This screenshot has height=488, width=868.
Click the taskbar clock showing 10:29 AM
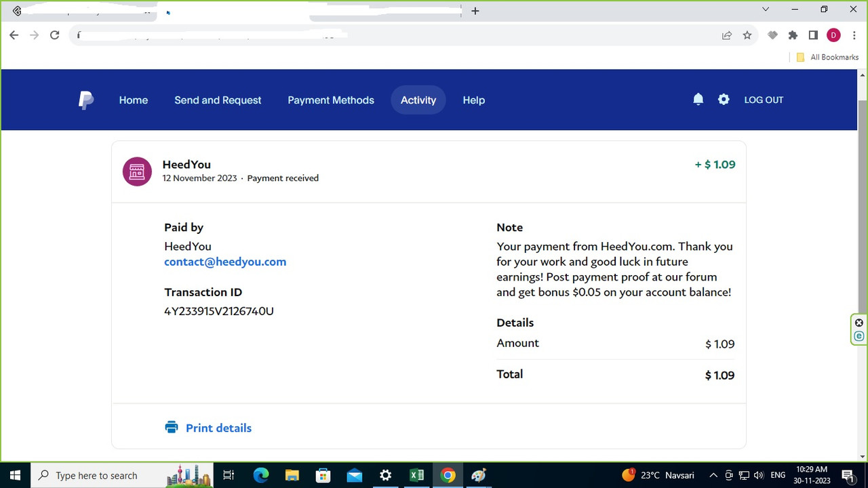tap(812, 475)
